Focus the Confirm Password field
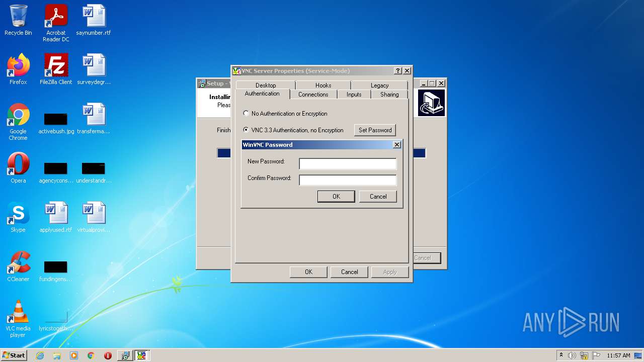 (x=348, y=180)
